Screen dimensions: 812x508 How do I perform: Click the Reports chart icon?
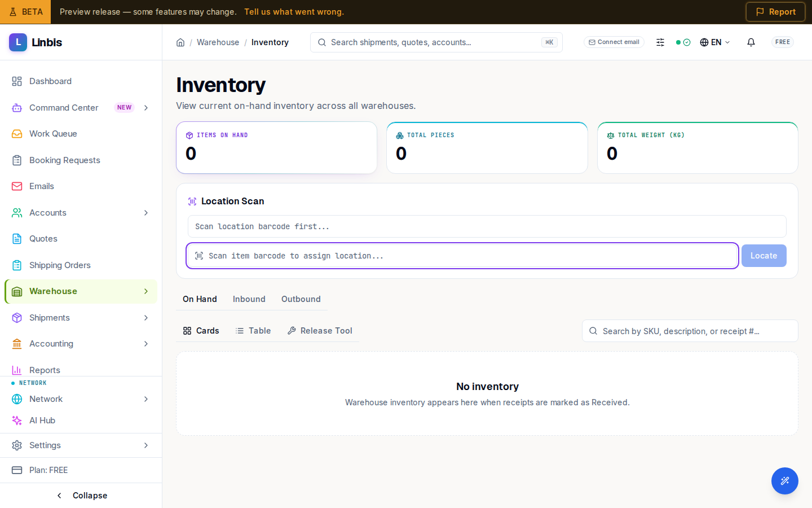click(17, 370)
